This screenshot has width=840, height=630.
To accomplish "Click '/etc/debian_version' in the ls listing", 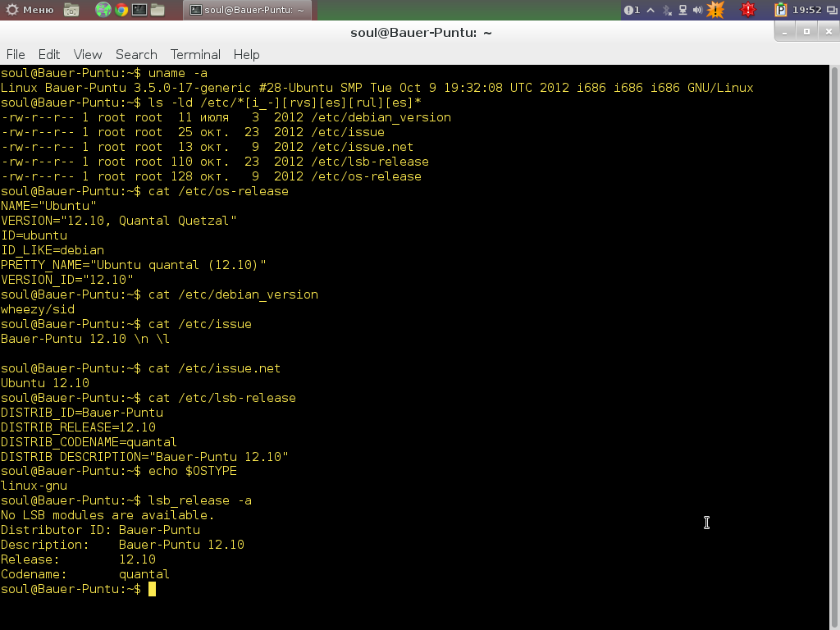I will (381, 117).
